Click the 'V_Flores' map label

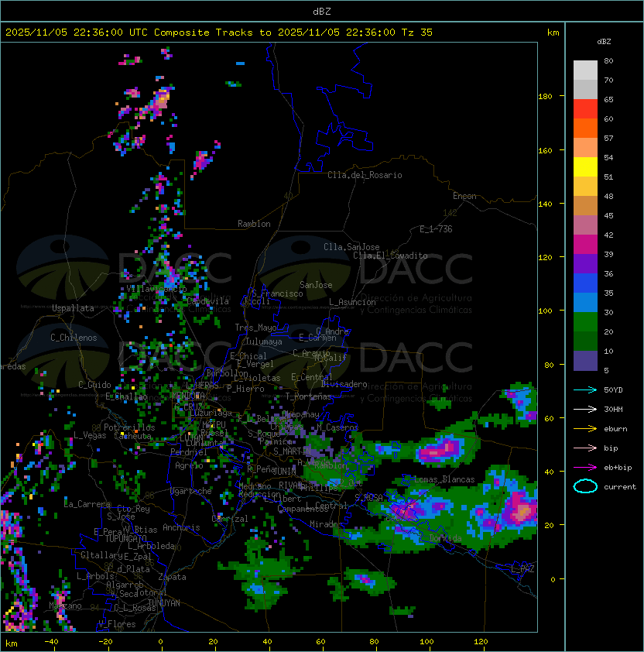point(117,625)
